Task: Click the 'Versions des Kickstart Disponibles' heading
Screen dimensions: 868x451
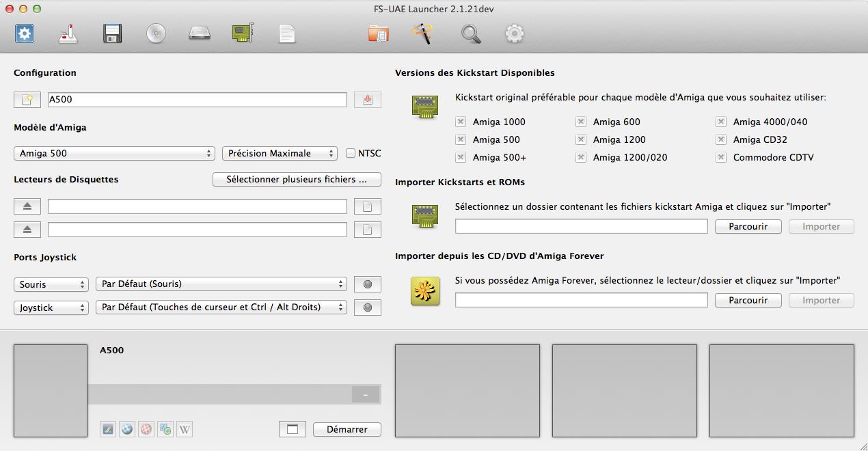Action: [475, 72]
